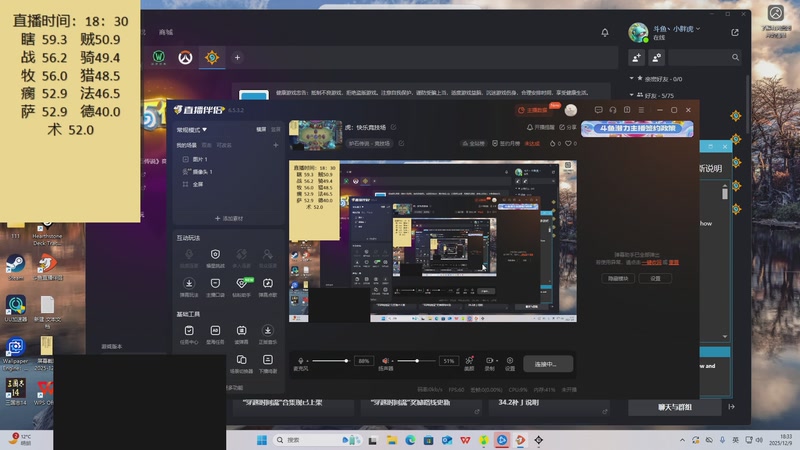Screen dimensions: 800x450
Task: Add a game tab with the plus button
Action: point(237,58)
